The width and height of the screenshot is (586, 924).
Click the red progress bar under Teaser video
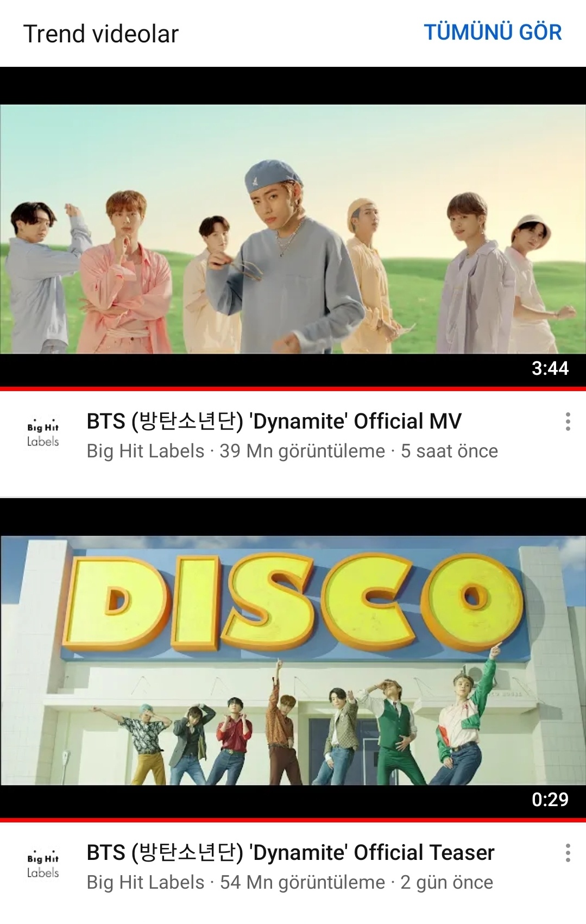click(x=293, y=820)
